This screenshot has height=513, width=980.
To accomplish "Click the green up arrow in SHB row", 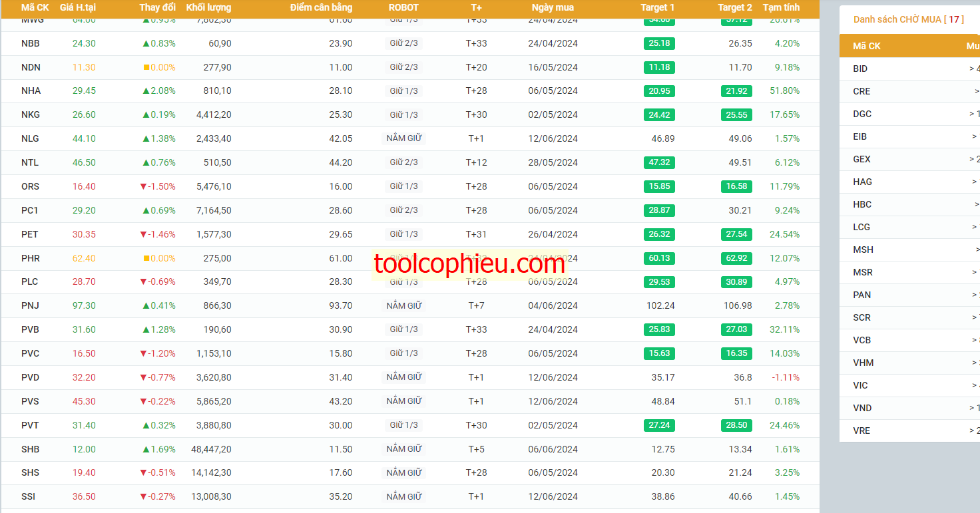I will pos(146,450).
